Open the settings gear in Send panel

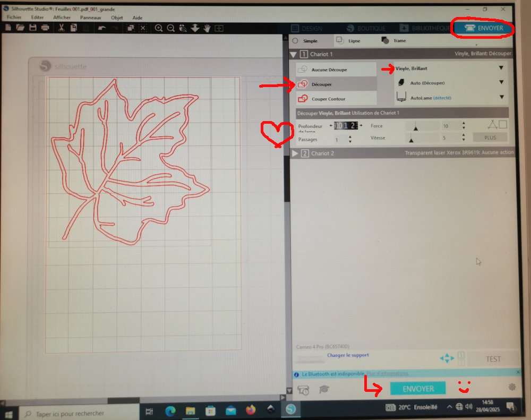coord(512,387)
